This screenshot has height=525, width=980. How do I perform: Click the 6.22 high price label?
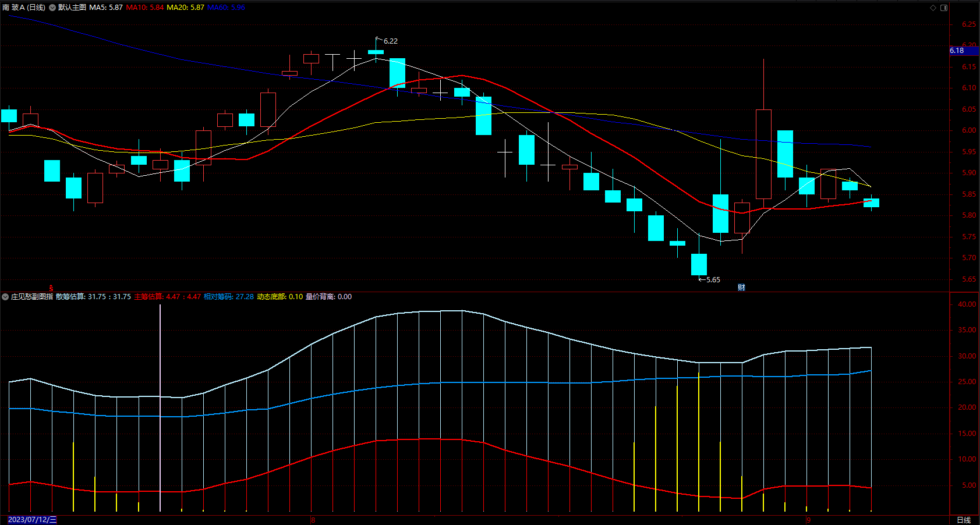pyautogui.click(x=391, y=41)
